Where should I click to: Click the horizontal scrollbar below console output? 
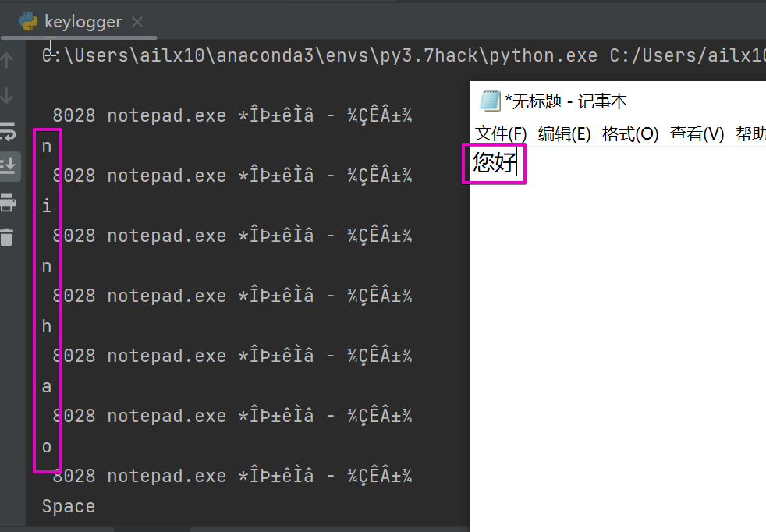152,529
